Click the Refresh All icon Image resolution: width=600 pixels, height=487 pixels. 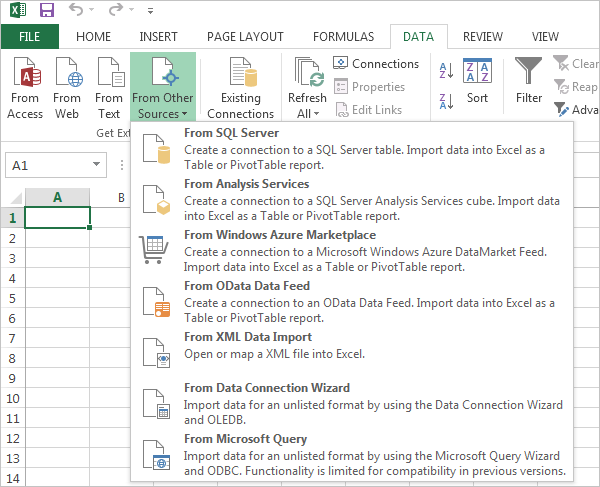click(308, 72)
